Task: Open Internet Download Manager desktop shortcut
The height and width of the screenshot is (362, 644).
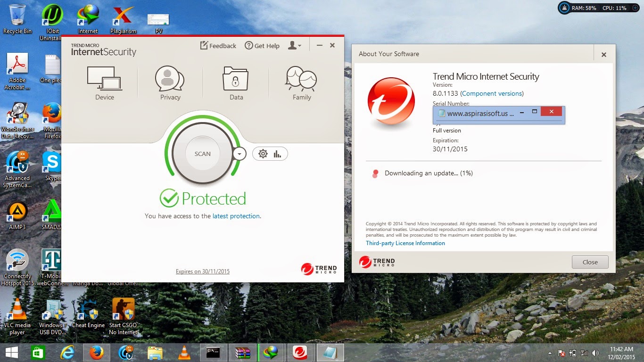Action: (x=88, y=19)
